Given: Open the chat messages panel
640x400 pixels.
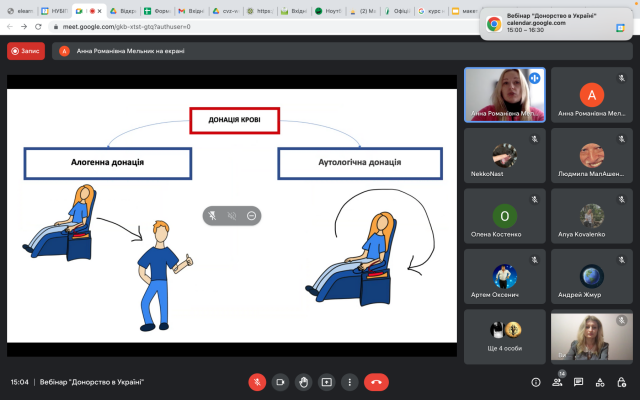Looking at the screenshot, I should point(578,382).
